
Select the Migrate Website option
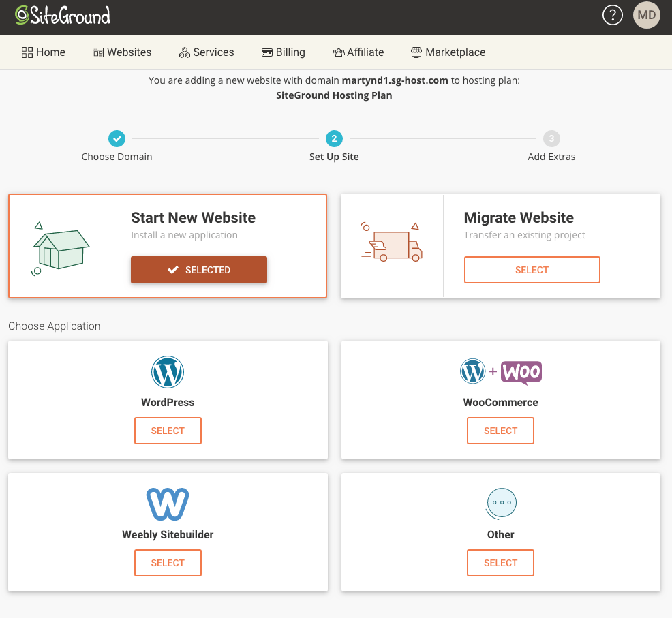coord(532,270)
